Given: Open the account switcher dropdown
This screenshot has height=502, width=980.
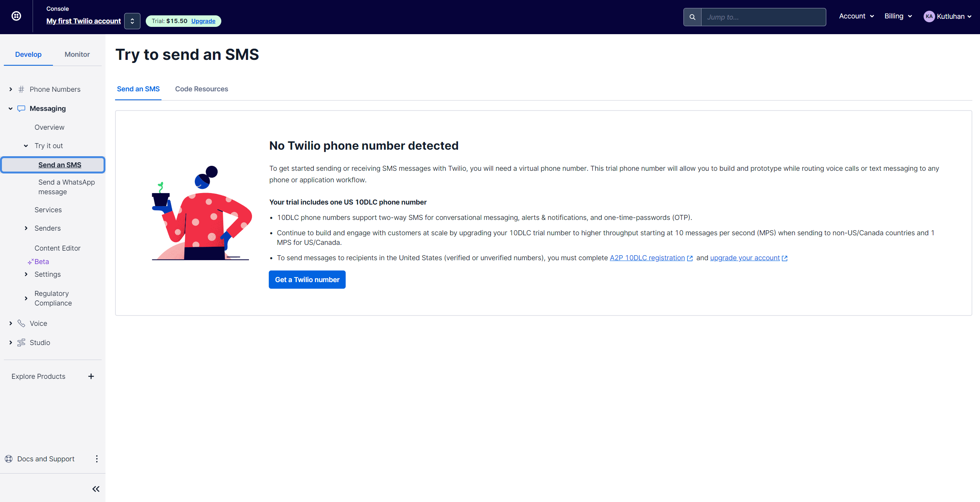Looking at the screenshot, I should point(132,21).
